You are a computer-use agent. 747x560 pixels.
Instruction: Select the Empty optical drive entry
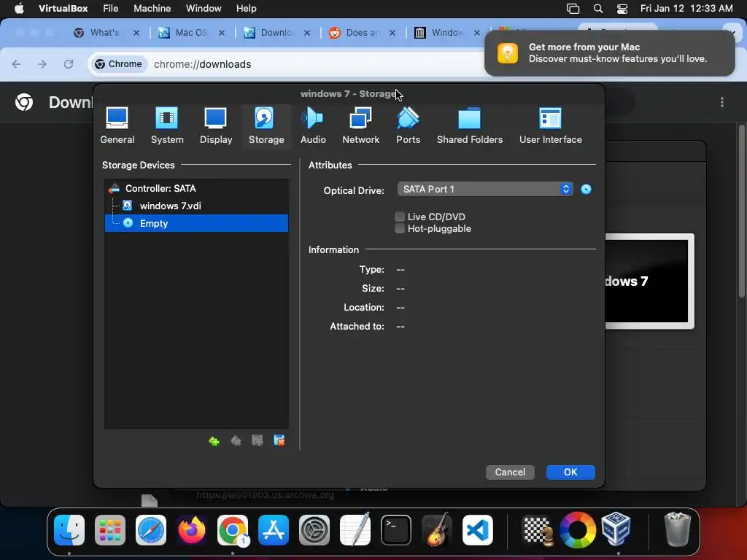[x=196, y=223]
